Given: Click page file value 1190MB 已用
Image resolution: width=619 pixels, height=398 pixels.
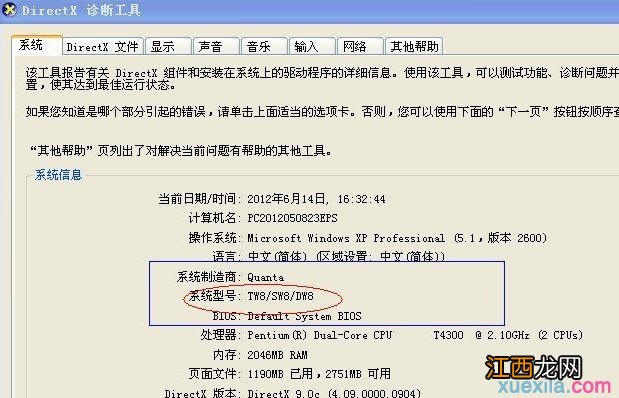Looking at the screenshot, I should coord(280,374).
